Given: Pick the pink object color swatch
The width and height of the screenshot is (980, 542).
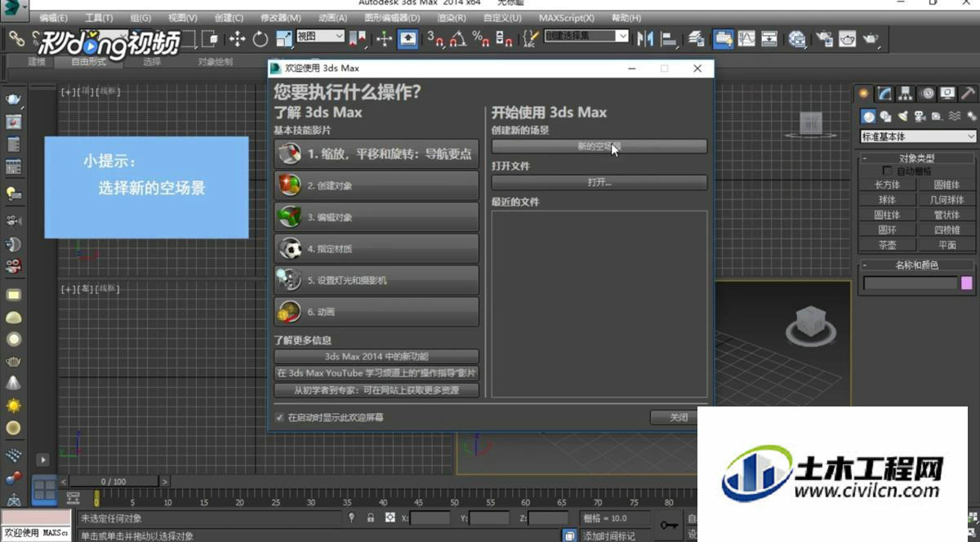Looking at the screenshot, I should tap(967, 283).
